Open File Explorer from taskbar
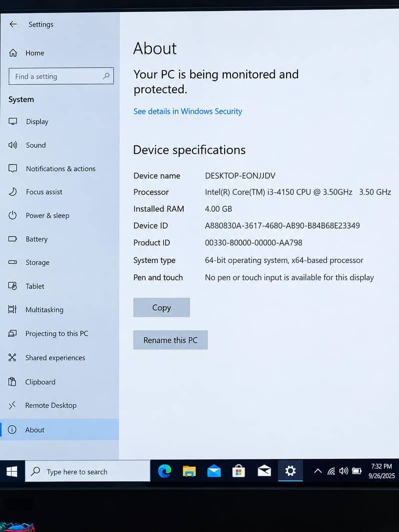Screen dimensions: 399x532 click(x=189, y=471)
